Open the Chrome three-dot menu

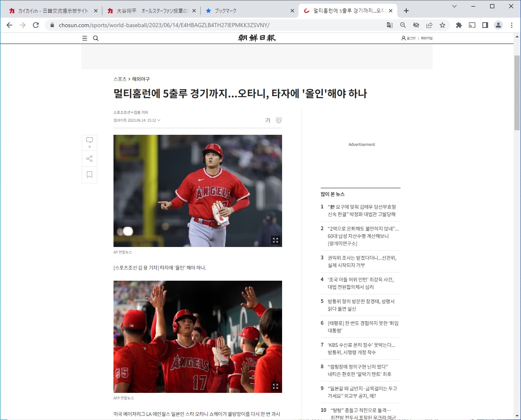tap(512, 25)
